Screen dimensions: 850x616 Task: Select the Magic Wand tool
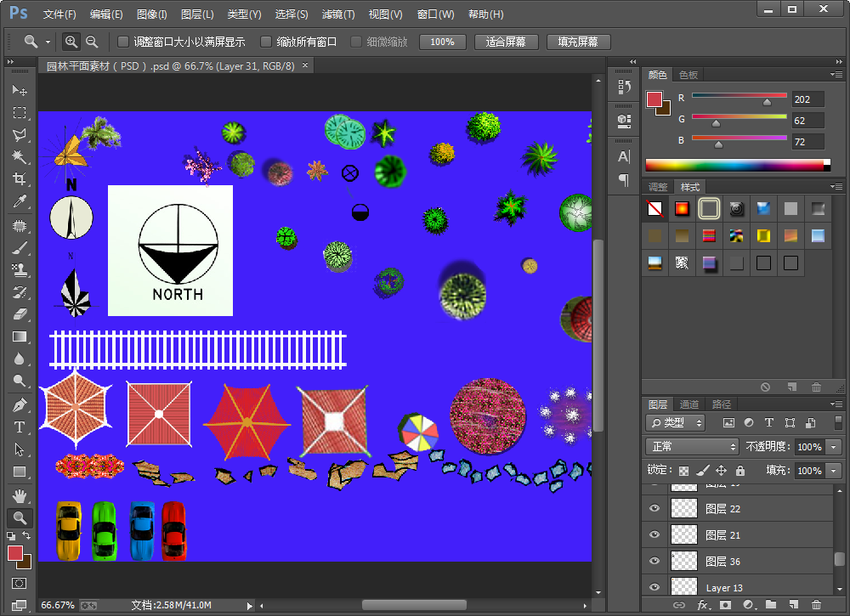pos(20,157)
